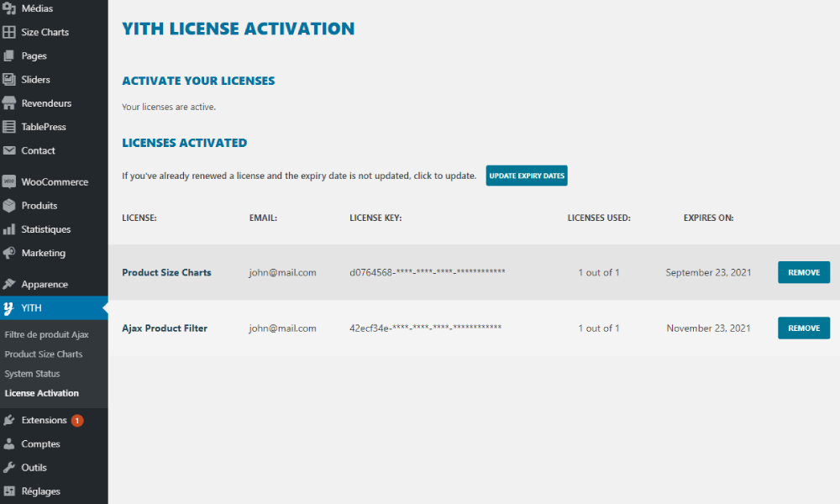Click the Marketing megaphone icon
The image size is (840, 504).
(x=9, y=253)
